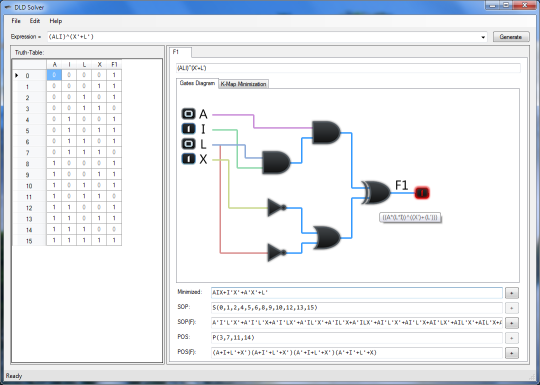The image size is (540, 385).
Task: Select truth table row header 7
Action: [29, 153]
